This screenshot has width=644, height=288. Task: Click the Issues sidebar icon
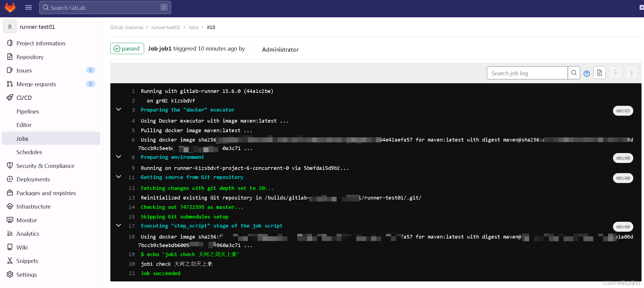pos(10,70)
